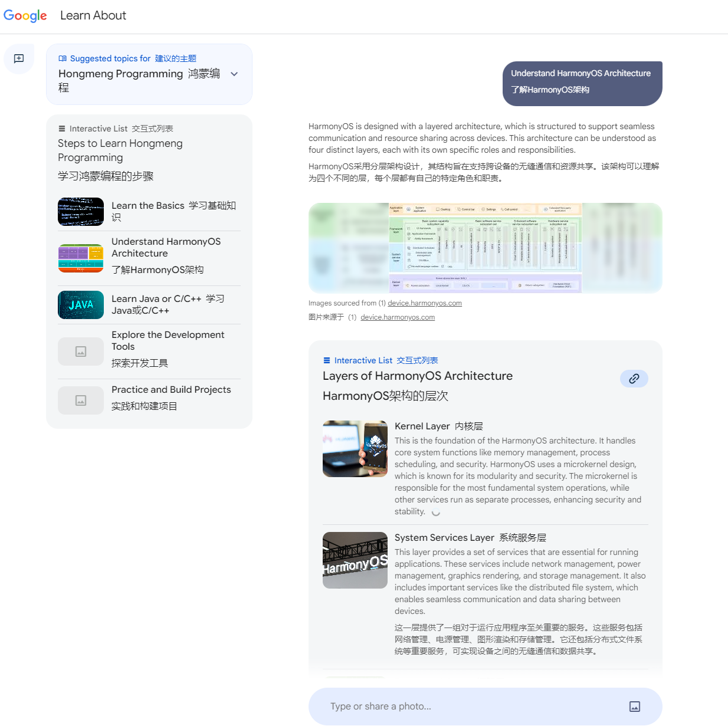Click the System Services Layer thumbnail
This screenshot has width=728, height=726.
(x=355, y=560)
